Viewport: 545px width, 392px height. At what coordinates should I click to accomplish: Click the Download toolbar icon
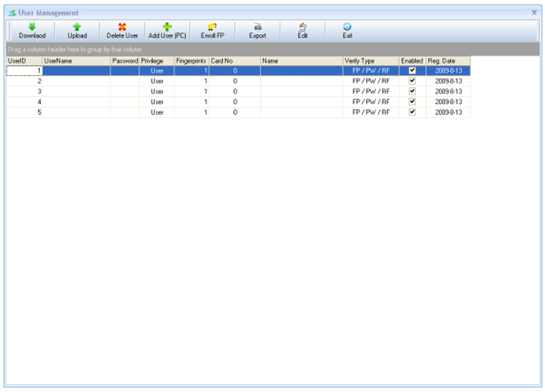click(32, 27)
